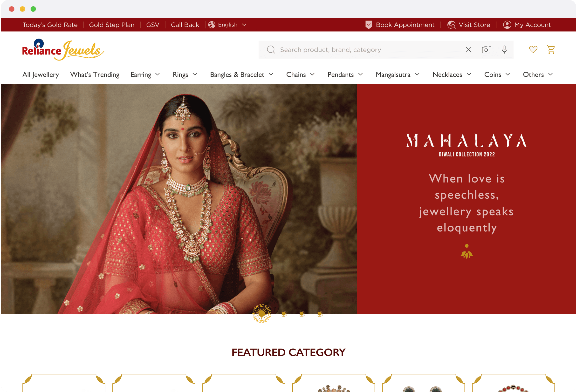The image size is (576, 392).
Task: Click the Book Appointment shield icon
Action: 369,25
